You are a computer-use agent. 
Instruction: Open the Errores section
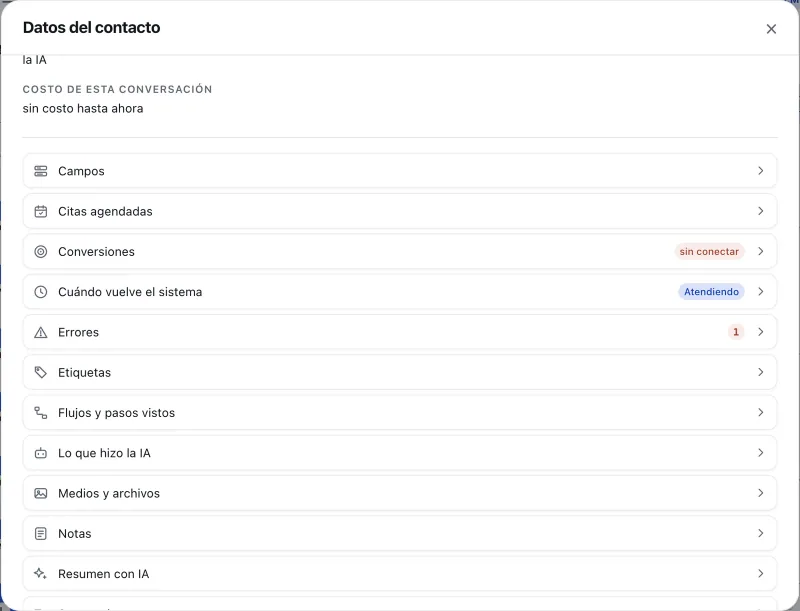coord(400,332)
